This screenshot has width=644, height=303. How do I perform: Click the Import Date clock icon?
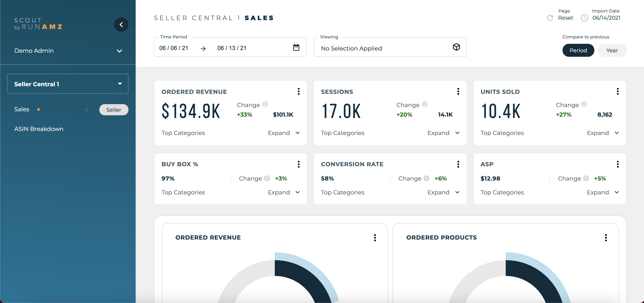click(x=584, y=18)
